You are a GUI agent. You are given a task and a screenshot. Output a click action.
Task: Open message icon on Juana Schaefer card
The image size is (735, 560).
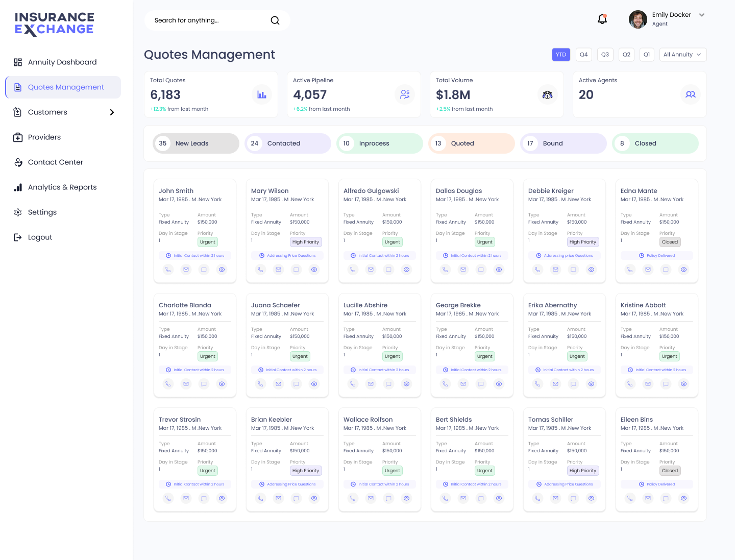point(296,384)
